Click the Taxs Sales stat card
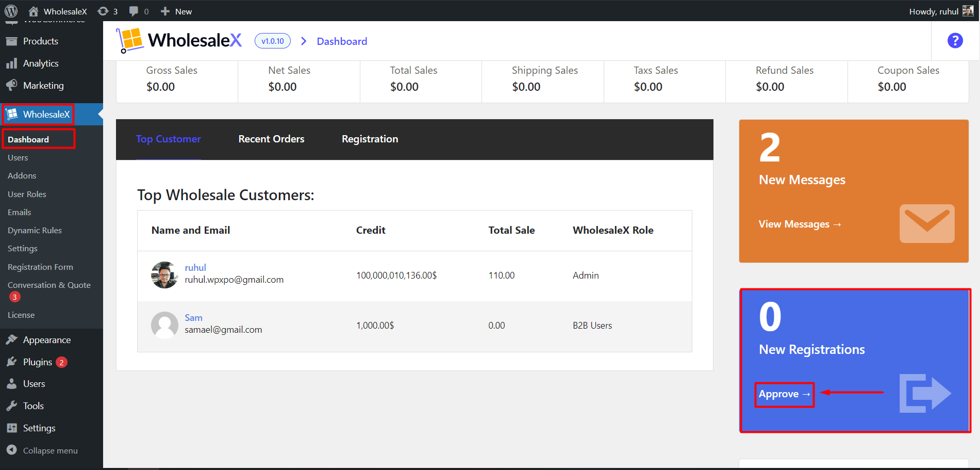This screenshot has height=470, width=980. pos(665,82)
